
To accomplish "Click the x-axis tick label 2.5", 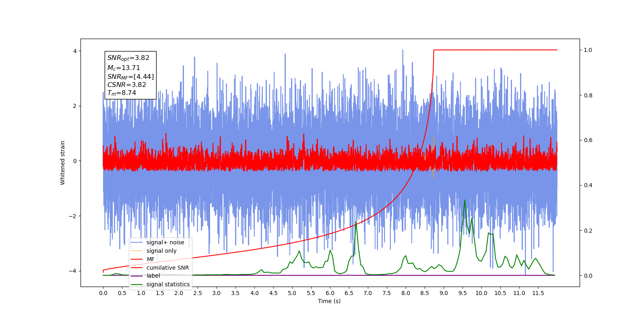I will [198, 293].
